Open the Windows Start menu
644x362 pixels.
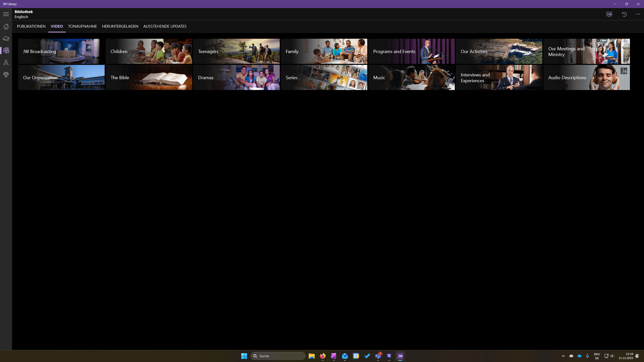(x=244, y=356)
